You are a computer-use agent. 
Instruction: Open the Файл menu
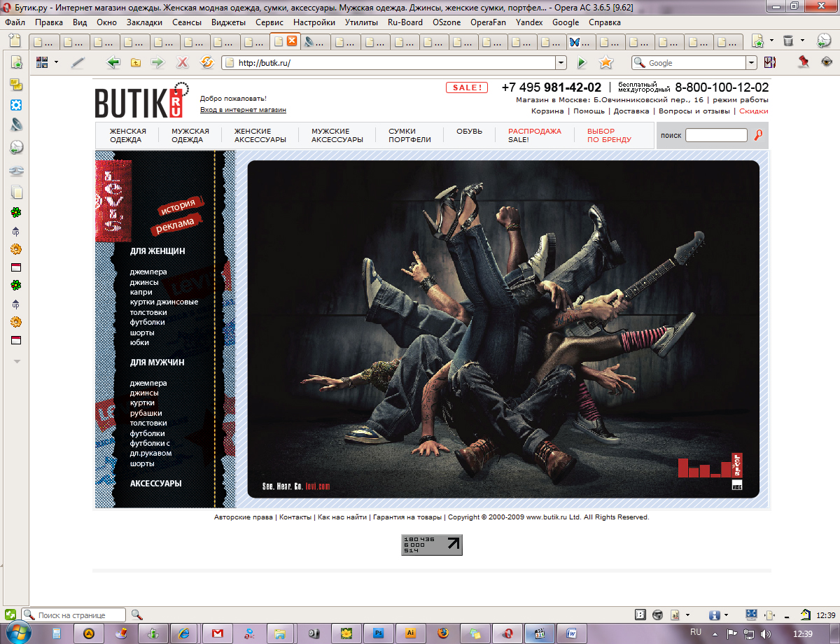click(15, 22)
